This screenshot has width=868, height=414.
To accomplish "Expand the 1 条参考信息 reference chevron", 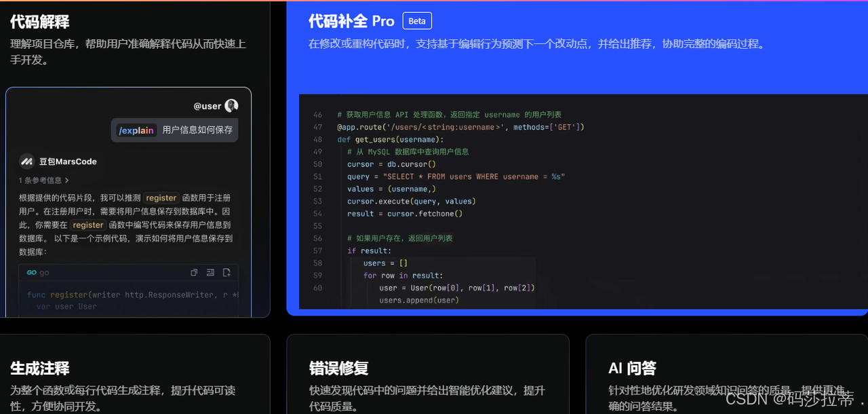I will (66, 181).
